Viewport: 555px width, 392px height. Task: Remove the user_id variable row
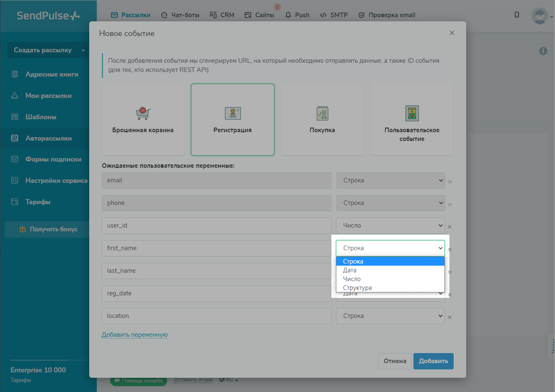tap(449, 227)
